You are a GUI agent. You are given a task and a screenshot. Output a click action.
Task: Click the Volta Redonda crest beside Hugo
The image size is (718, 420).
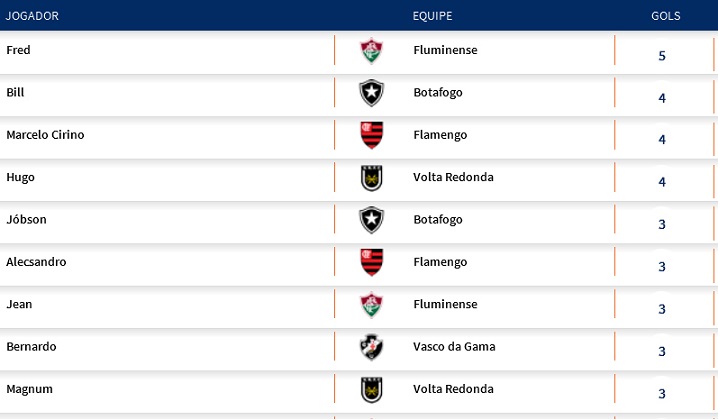point(372,178)
